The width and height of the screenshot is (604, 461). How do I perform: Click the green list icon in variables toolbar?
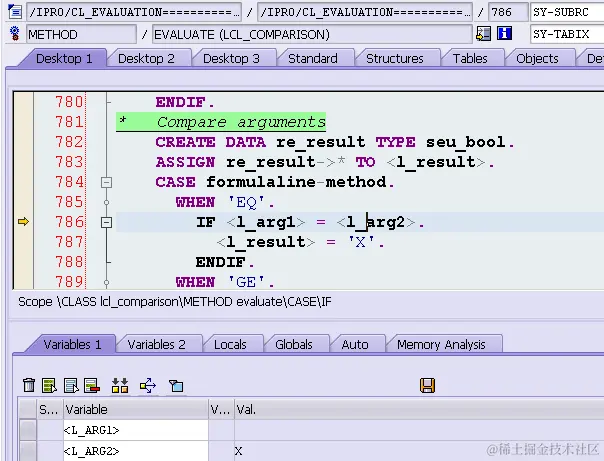click(49, 385)
